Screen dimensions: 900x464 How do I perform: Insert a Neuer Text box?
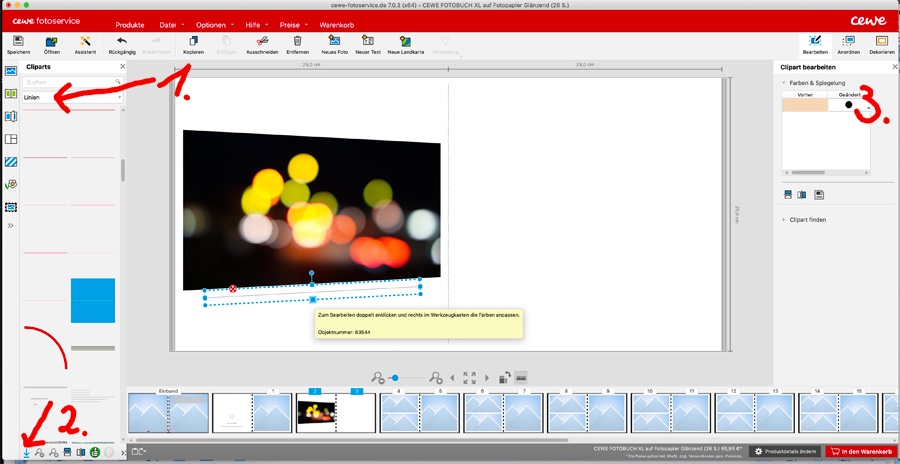coord(368,42)
